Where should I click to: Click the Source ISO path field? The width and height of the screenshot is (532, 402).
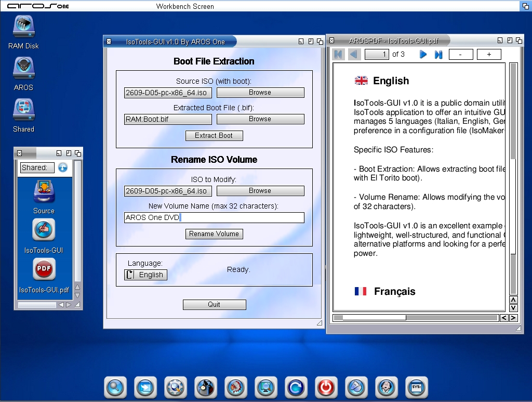(x=168, y=93)
